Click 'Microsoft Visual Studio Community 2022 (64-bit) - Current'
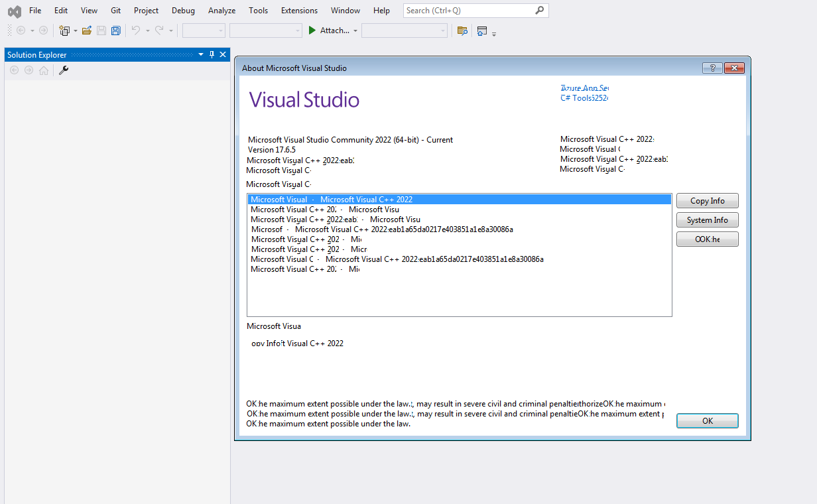The image size is (817, 504). click(350, 140)
